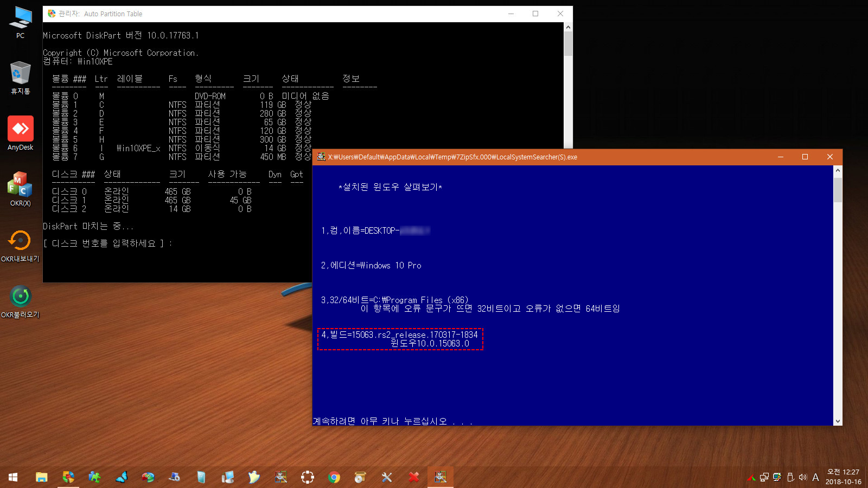
Task: Open the red-green triangle tray icon
Action: [751, 478]
